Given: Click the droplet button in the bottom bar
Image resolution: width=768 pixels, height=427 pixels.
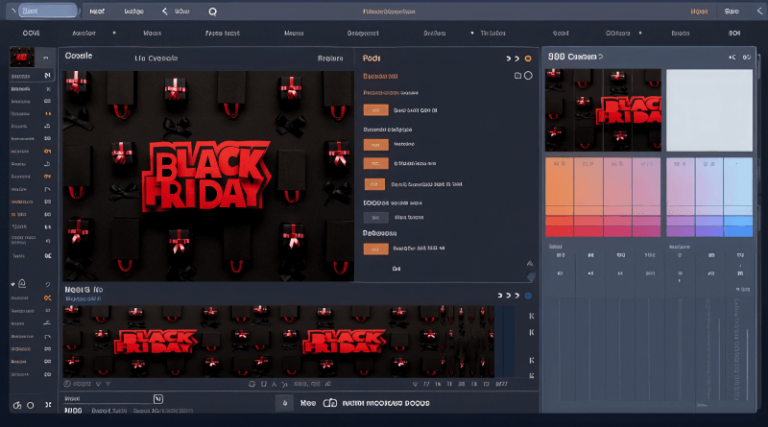Looking at the screenshot, I should pyautogui.click(x=285, y=403).
